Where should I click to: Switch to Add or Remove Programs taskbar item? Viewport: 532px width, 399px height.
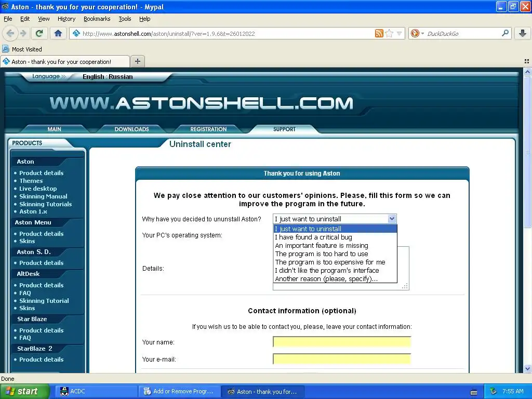(x=179, y=391)
